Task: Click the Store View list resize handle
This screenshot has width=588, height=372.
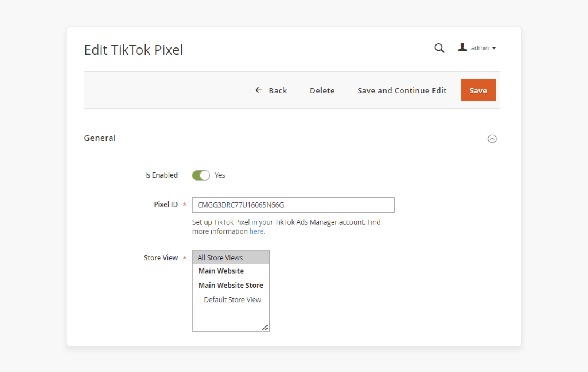Action: coord(265,327)
